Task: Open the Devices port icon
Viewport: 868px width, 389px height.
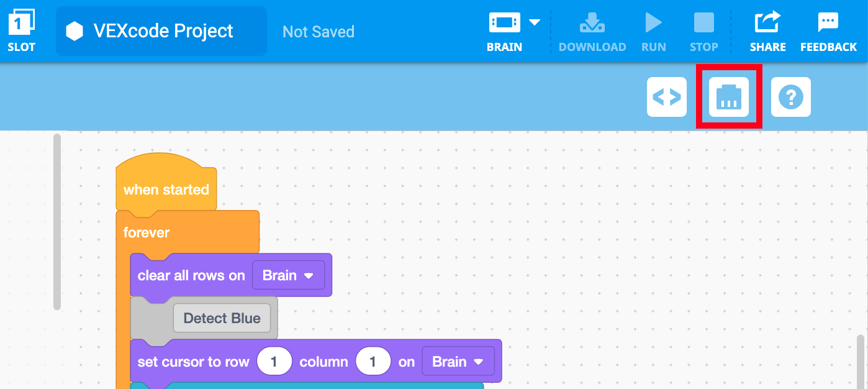Action: pyautogui.click(x=729, y=97)
